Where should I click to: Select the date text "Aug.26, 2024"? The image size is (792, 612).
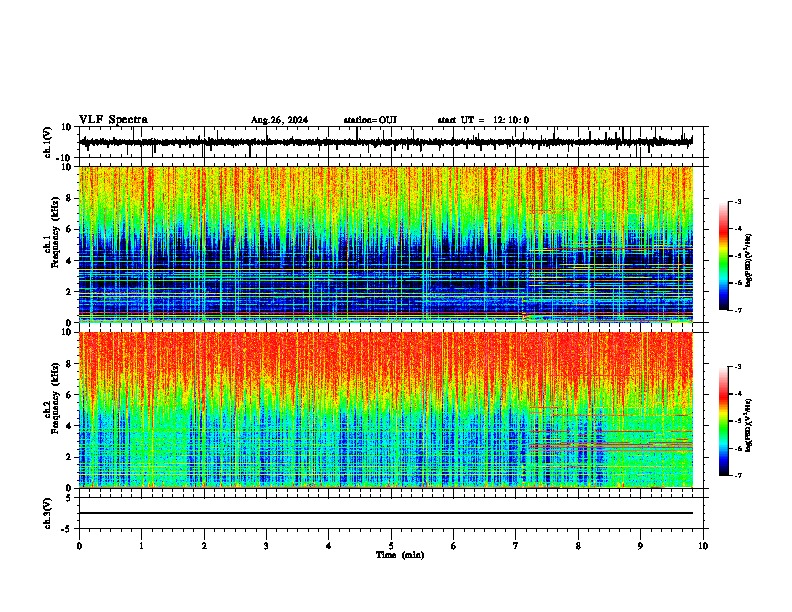tap(279, 120)
